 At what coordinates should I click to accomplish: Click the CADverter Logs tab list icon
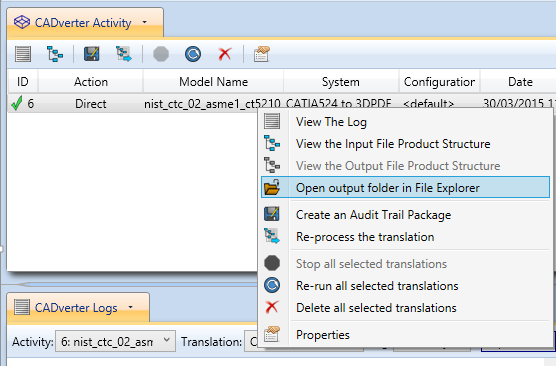pyautogui.click(x=22, y=307)
